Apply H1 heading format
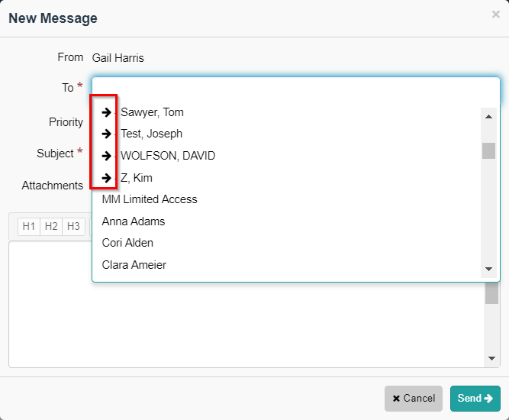509x420 pixels. 29,226
